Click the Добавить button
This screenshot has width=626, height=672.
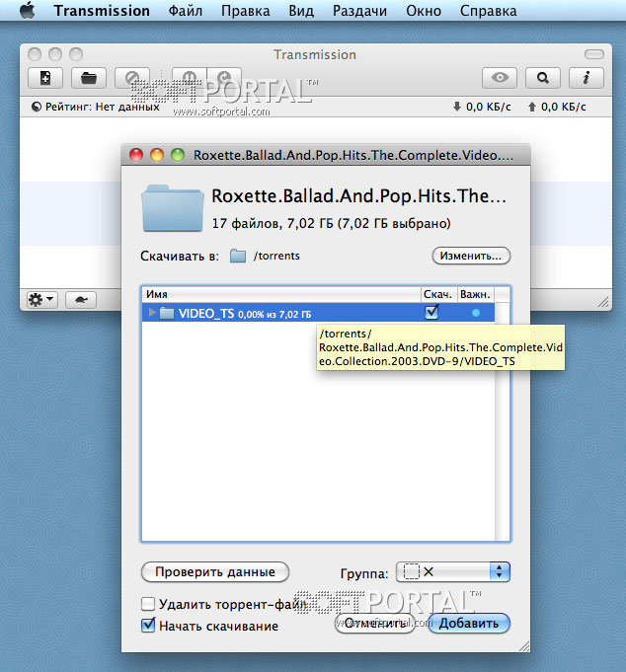coord(469,623)
